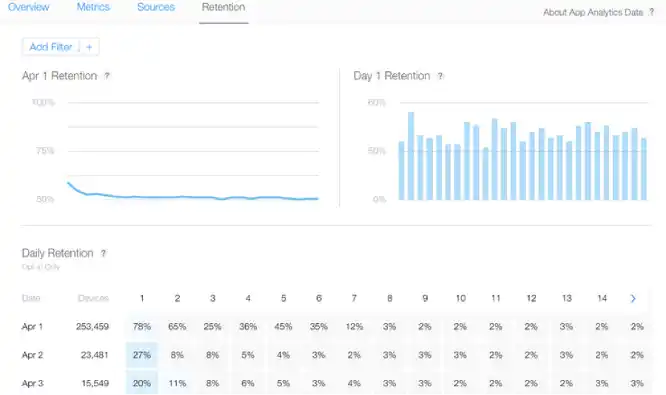Click the Daily Retention section heading

(57, 253)
